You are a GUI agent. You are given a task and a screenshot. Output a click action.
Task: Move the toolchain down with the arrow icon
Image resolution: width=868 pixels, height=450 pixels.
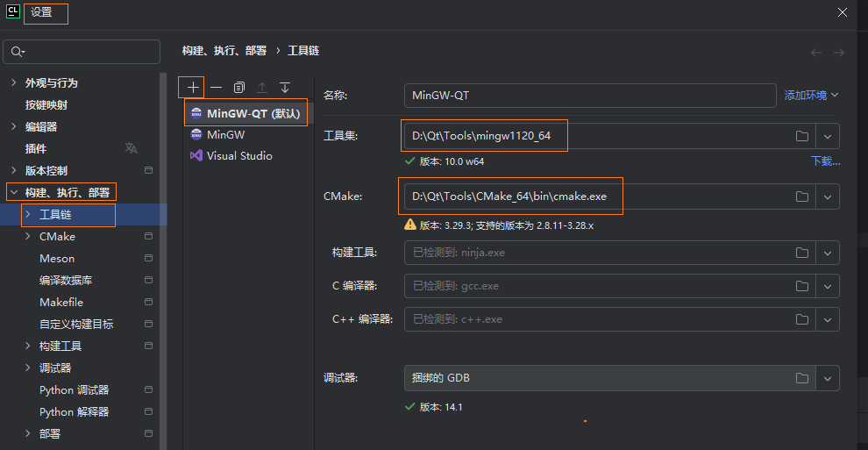[285, 88]
